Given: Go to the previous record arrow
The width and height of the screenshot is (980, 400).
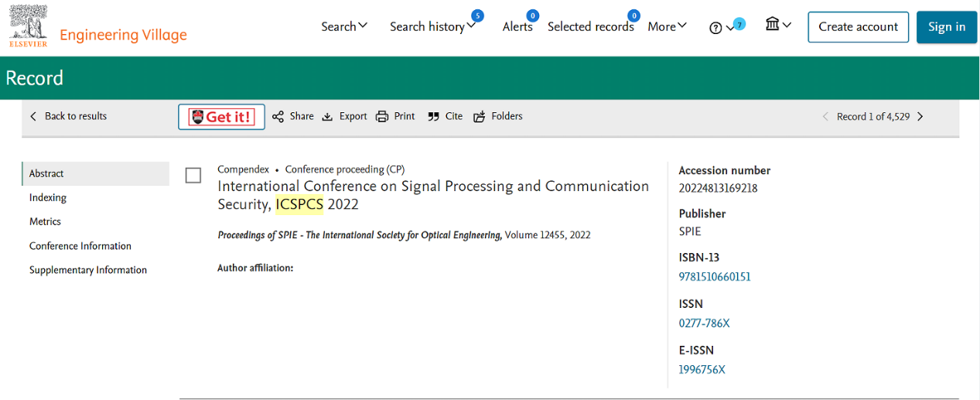Looking at the screenshot, I should [x=825, y=117].
